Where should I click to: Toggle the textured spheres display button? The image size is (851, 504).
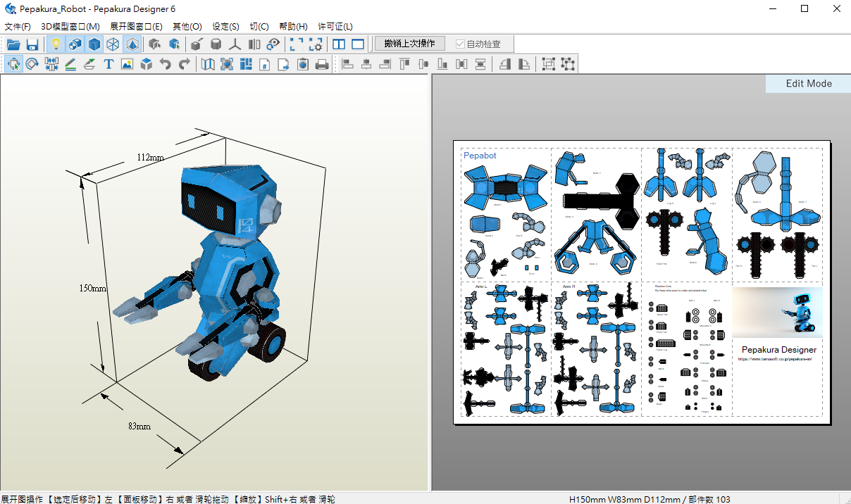pos(75,44)
